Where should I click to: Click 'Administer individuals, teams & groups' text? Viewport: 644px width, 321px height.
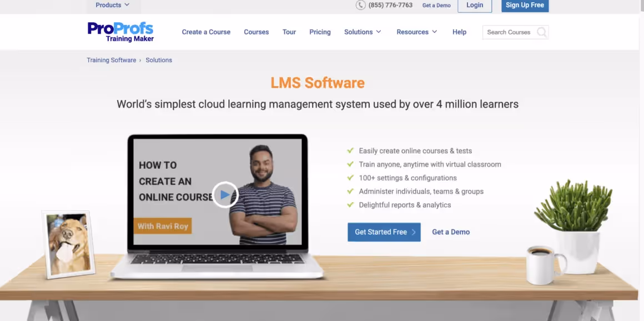421,192
